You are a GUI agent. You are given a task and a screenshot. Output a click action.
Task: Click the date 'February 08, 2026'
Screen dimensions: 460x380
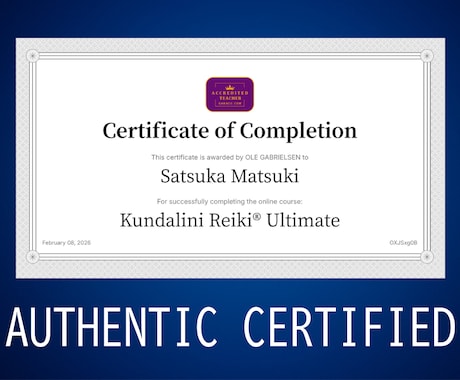click(66, 243)
